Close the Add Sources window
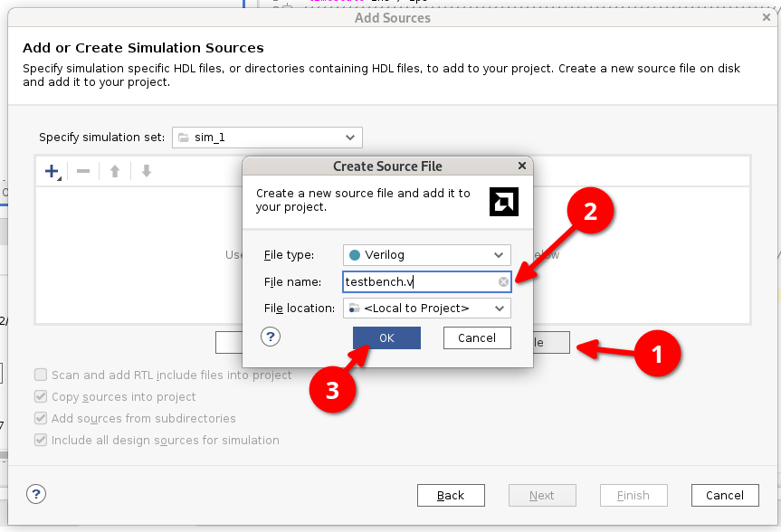Viewport: 781px width, 532px height. click(766, 17)
